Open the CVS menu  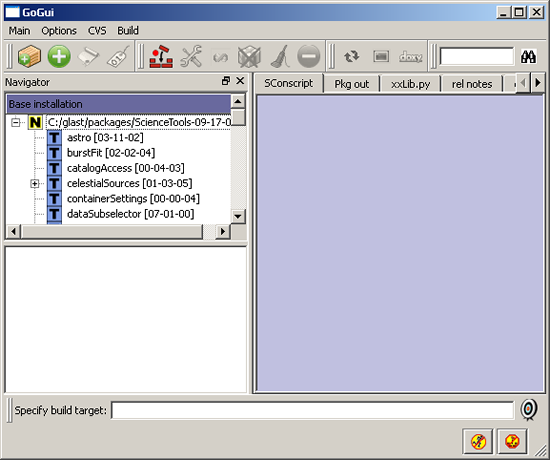[x=97, y=31]
